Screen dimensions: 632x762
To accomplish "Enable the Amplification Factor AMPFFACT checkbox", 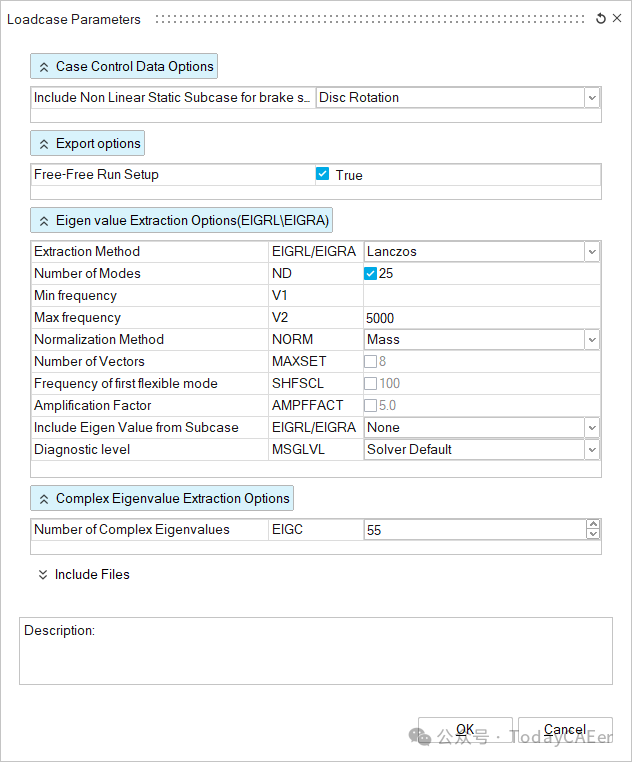I will [371, 406].
